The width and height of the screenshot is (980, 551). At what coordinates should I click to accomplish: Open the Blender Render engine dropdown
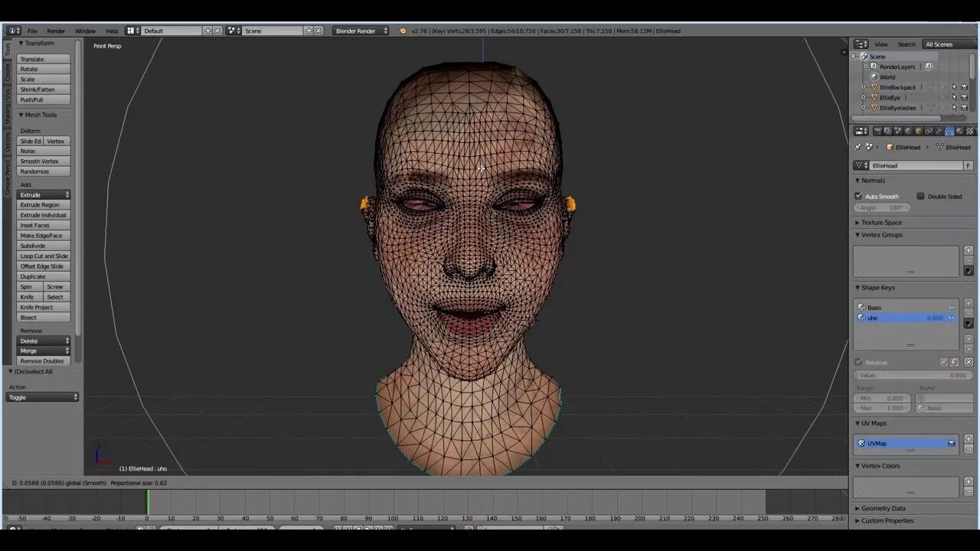point(361,31)
